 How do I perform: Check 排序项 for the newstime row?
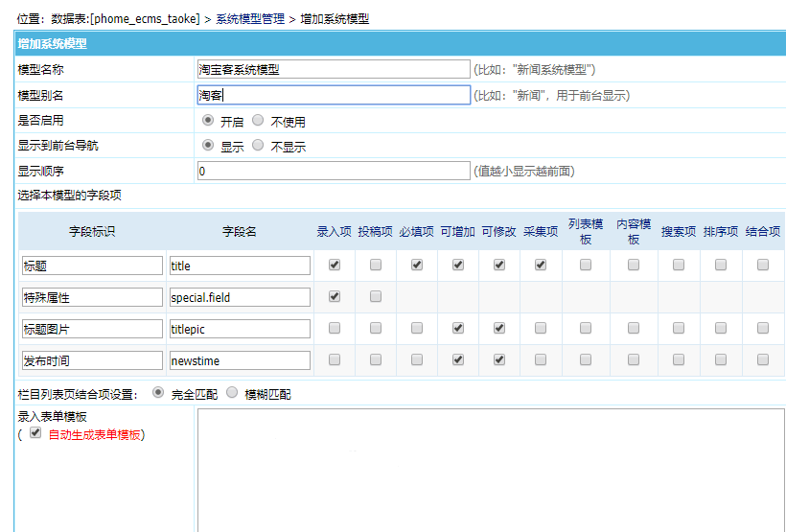721,359
